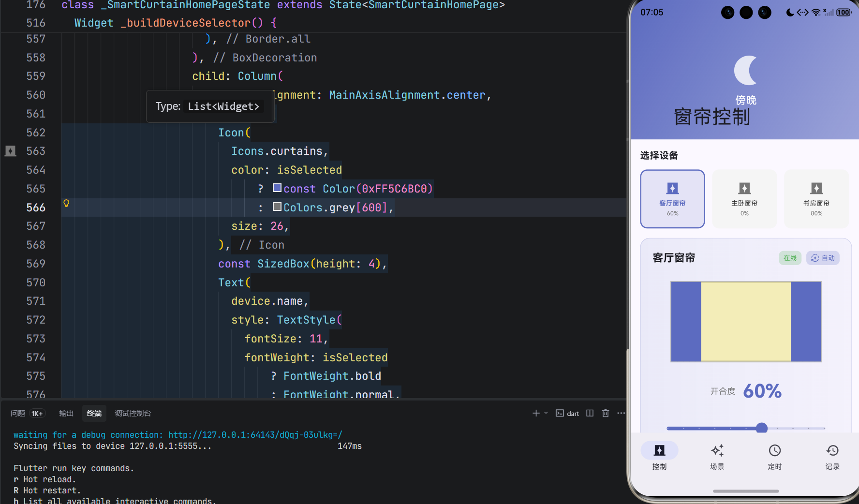This screenshot has height=504, width=859.
Task: Open the debug connection URL in terminal
Action: [x=255, y=435]
